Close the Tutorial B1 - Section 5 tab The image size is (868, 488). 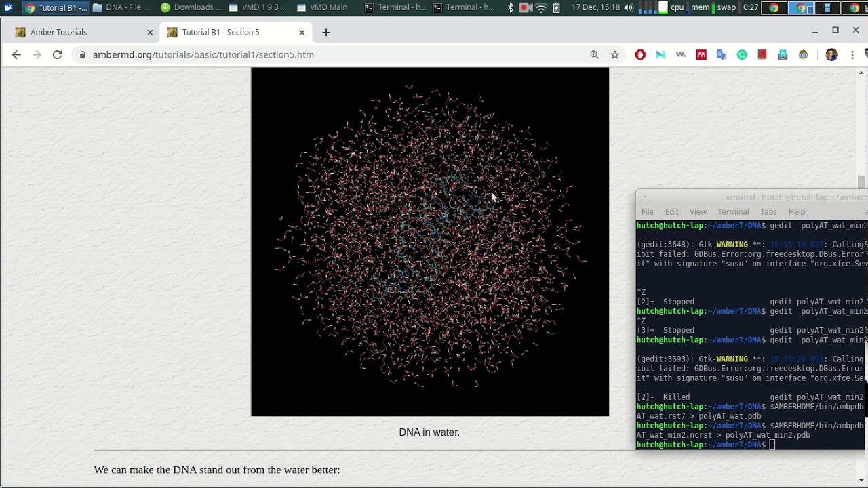pyautogui.click(x=302, y=32)
